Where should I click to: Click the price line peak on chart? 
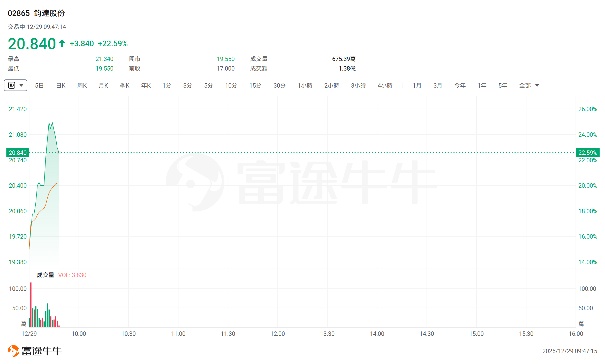[x=49, y=123]
